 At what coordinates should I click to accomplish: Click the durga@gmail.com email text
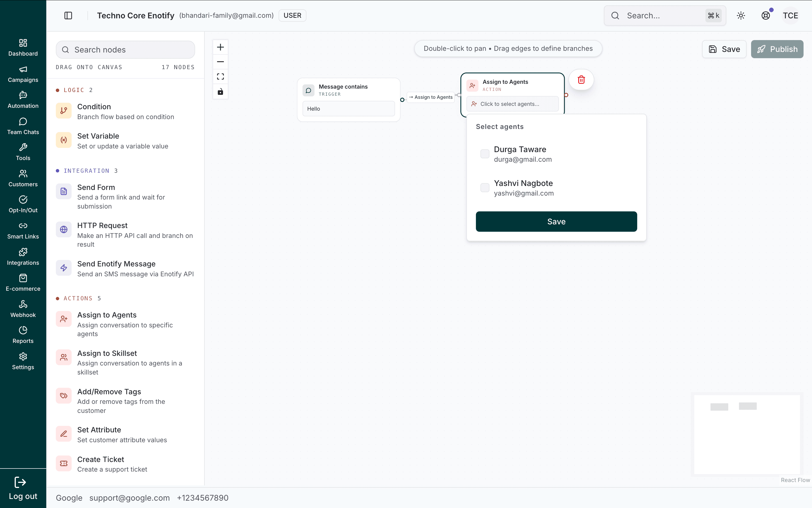pos(523,159)
